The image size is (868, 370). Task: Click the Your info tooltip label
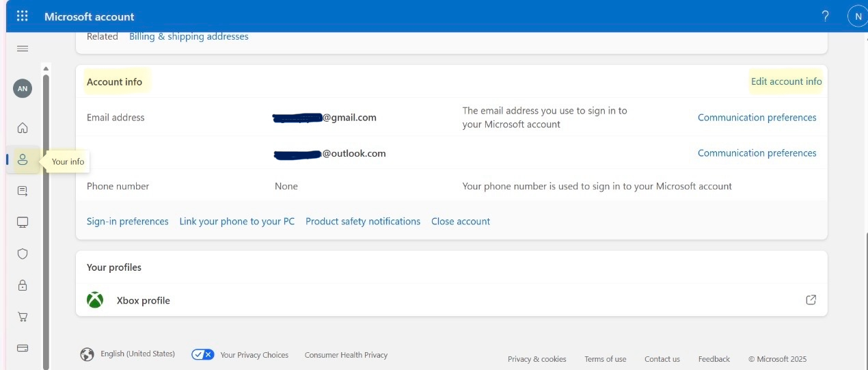point(68,162)
